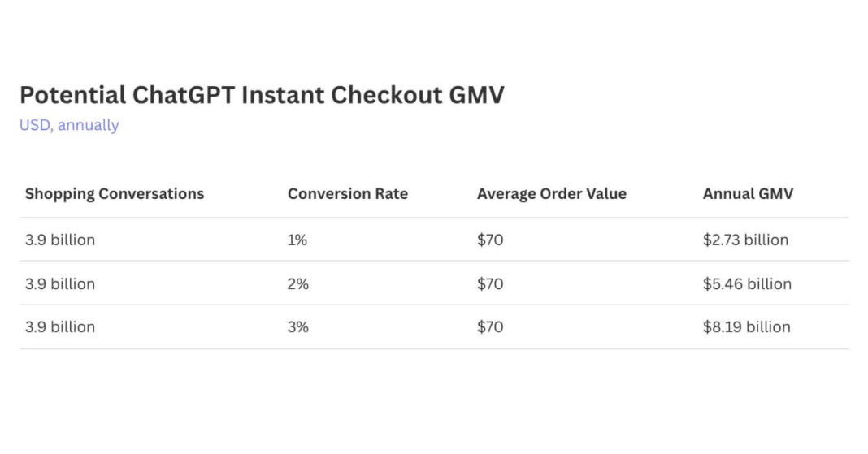Click 3.9 billion in the third row

(60, 327)
